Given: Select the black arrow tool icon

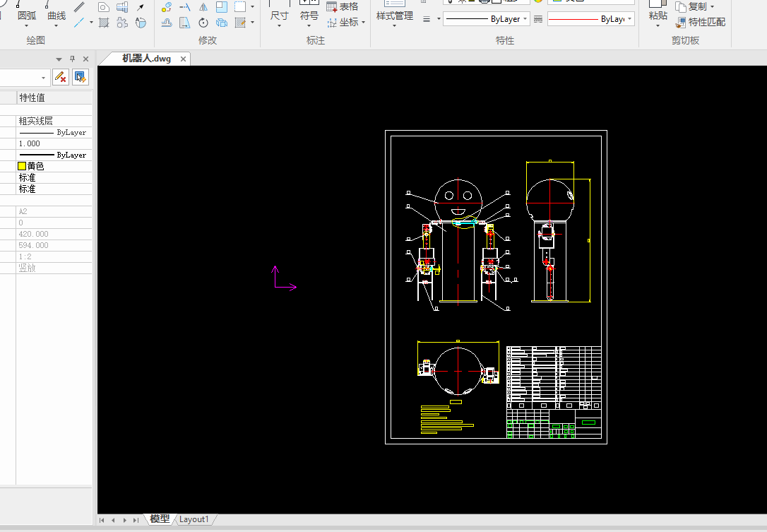Looking at the screenshot, I should pos(141,7).
